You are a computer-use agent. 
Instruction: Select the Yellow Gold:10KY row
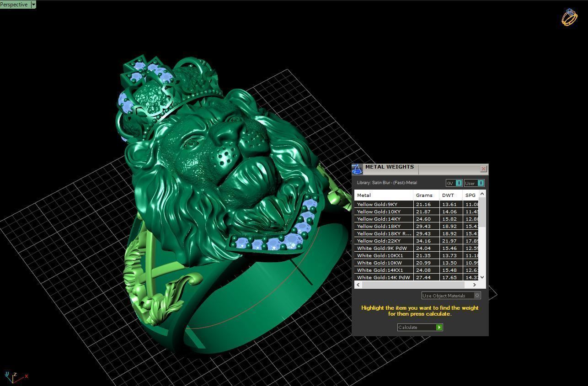(417, 212)
